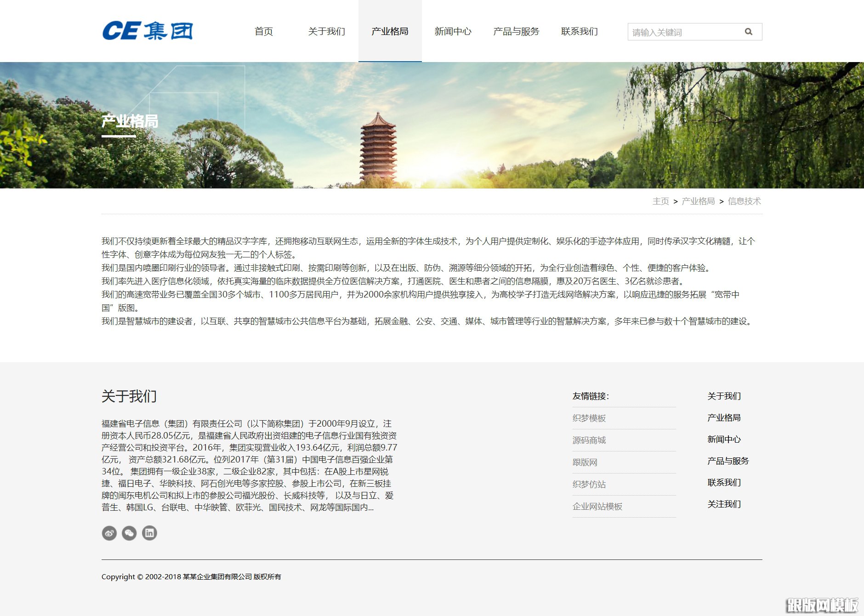Click the CE 集团 logo
864x616 pixels.
click(x=148, y=31)
